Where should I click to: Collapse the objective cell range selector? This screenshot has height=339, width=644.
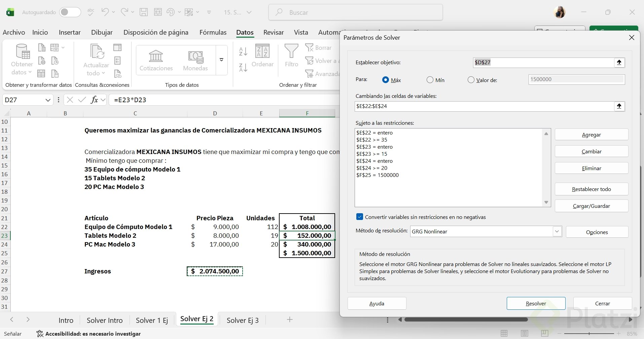(x=619, y=62)
